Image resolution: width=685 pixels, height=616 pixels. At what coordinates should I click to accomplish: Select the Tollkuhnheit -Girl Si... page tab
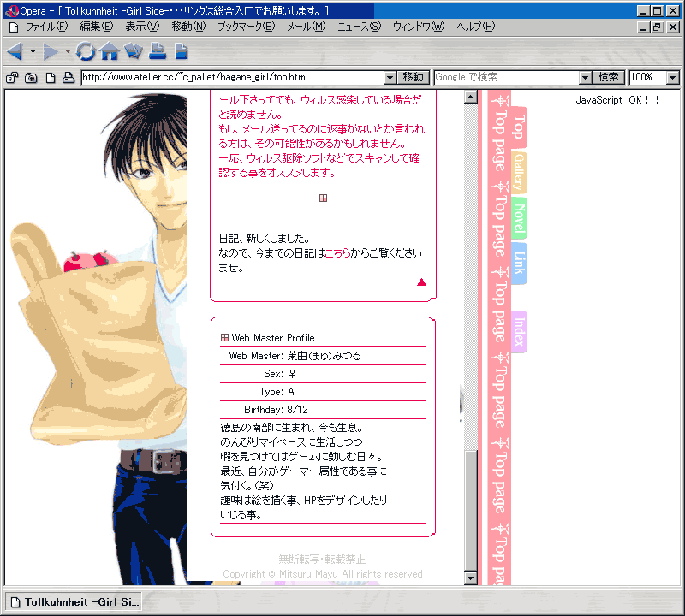pyautogui.click(x=74, y=602)
